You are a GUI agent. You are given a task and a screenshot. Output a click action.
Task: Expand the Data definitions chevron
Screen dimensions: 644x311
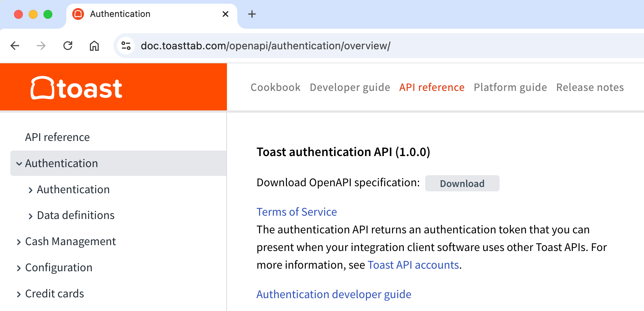tap(31, 216)
